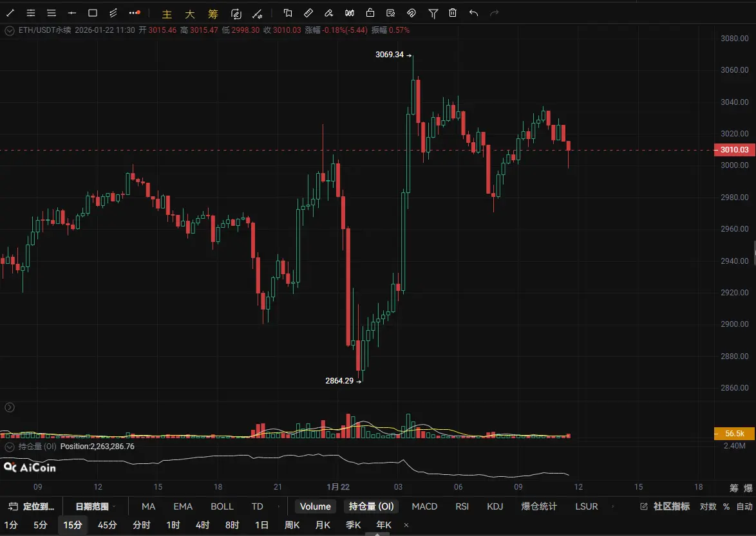Viewport: 756px width, 536px height.
Task: Toggle the MA indicator
Action: (149, 506)
